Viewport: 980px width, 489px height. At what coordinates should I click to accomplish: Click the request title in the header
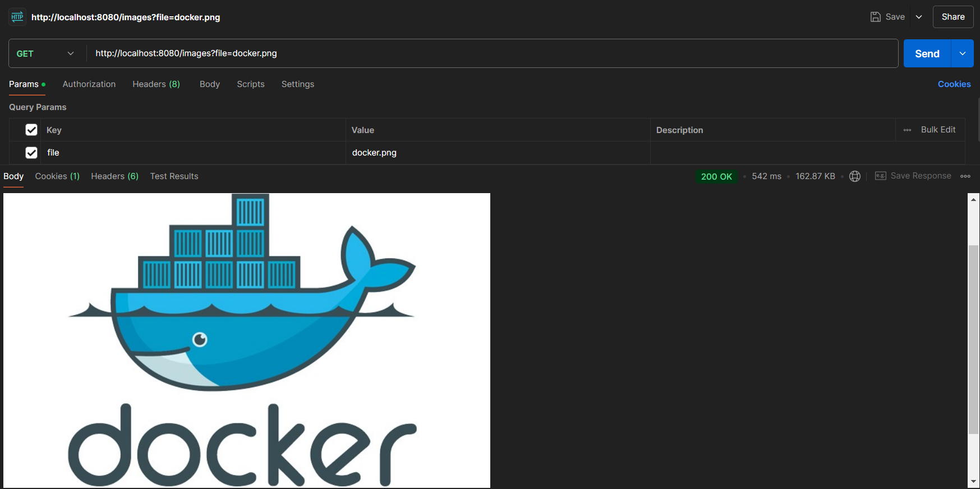pos(126,17)
